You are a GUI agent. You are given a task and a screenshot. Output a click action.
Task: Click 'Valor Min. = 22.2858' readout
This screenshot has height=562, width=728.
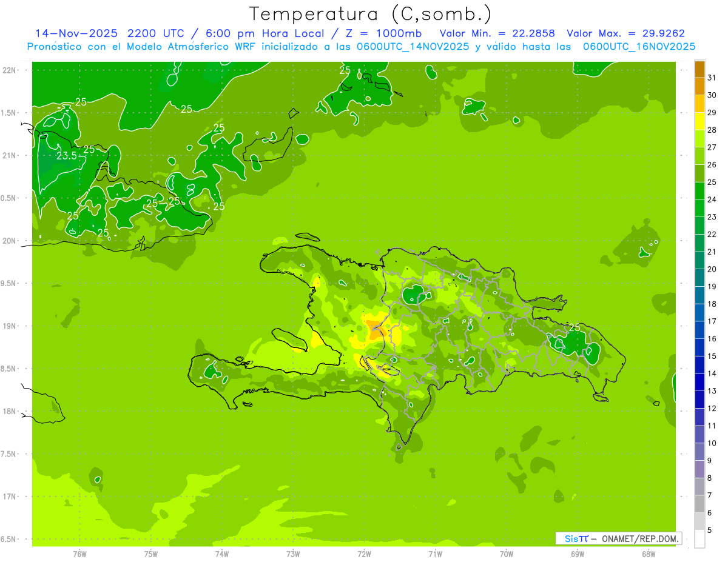click(497, 33)
